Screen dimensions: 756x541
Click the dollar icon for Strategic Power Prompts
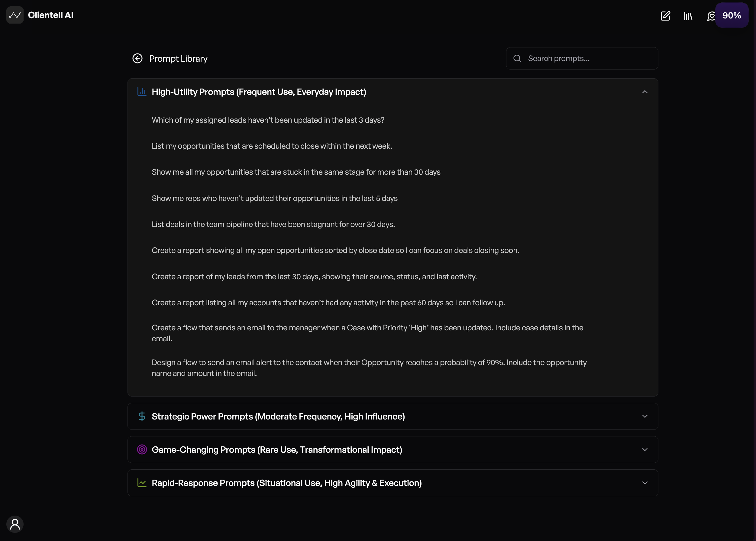pos(142,416)
